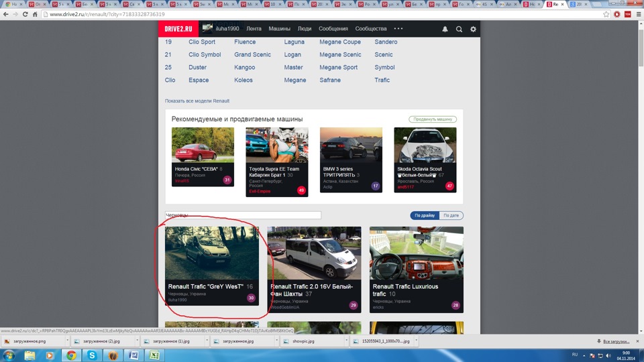Open Word from taskbar
644x362 pixels.
point(134,355)
